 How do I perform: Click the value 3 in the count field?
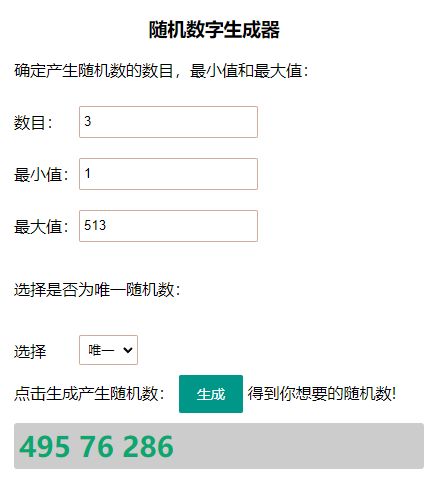point(88,121)
